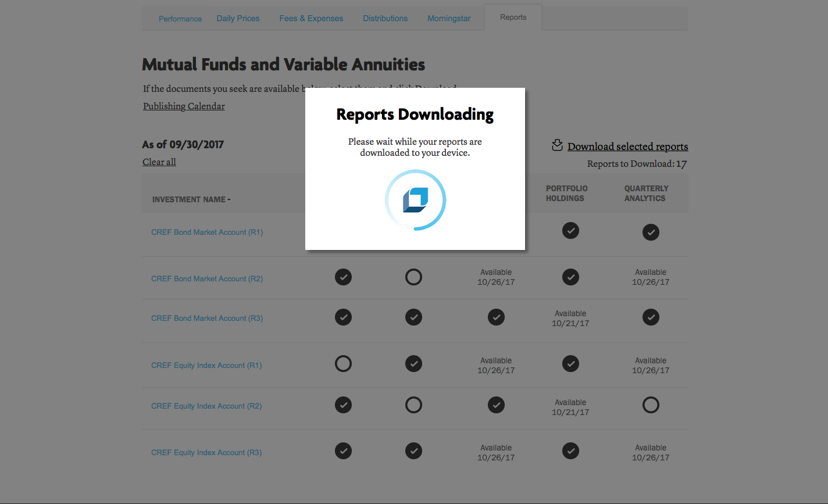Click Available 10/26/17 under Quarterly Analytics, Equity (R3)
The image size is (828, 504).
[x=651, y=453]
